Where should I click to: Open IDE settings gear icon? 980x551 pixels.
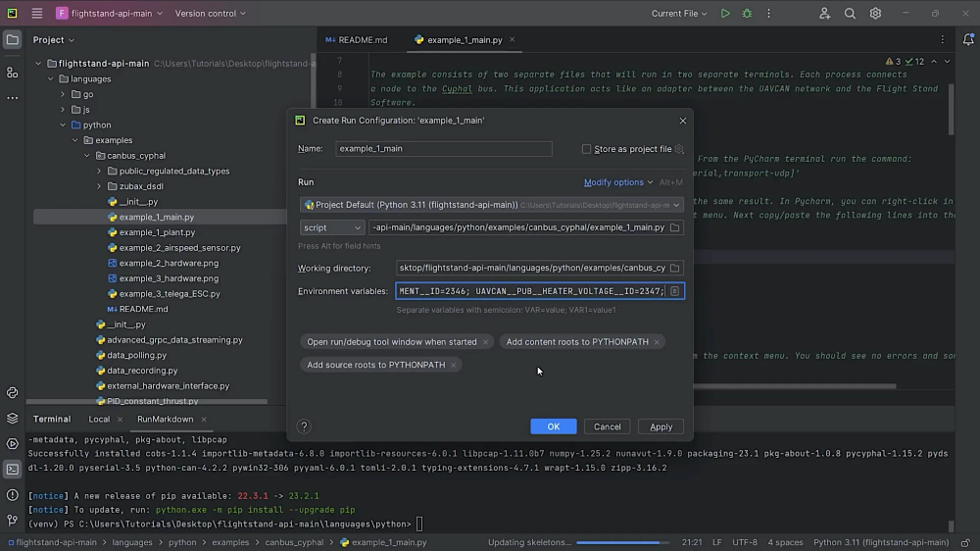[x=875, y=14]
